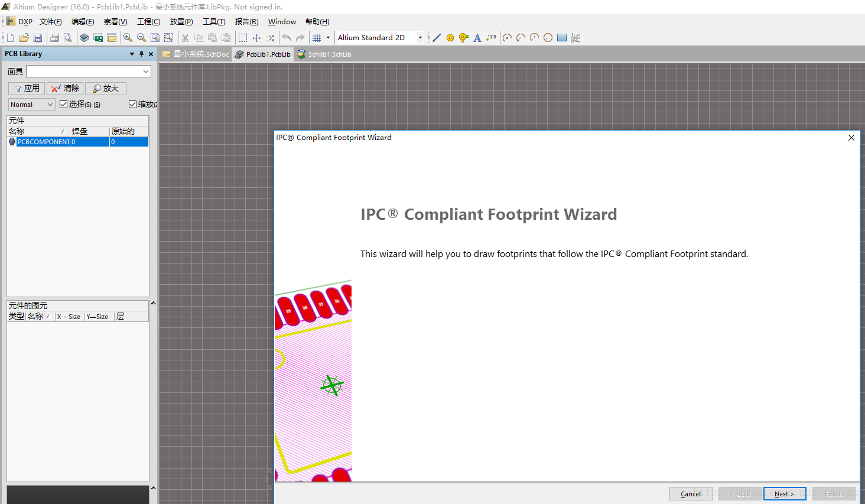Cancel the IPC Footprint Wizard
This screenshot has height=504, width=865.
690,494
